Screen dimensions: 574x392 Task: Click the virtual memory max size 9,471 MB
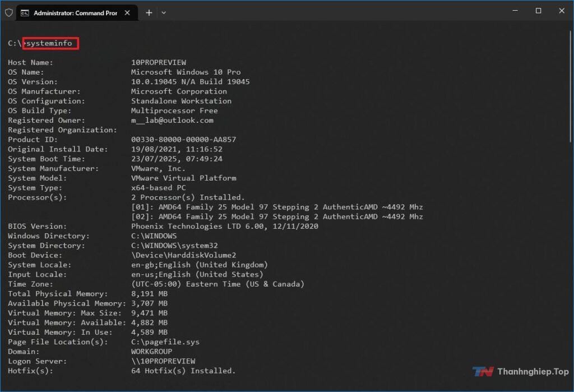(x=149, y=313)
